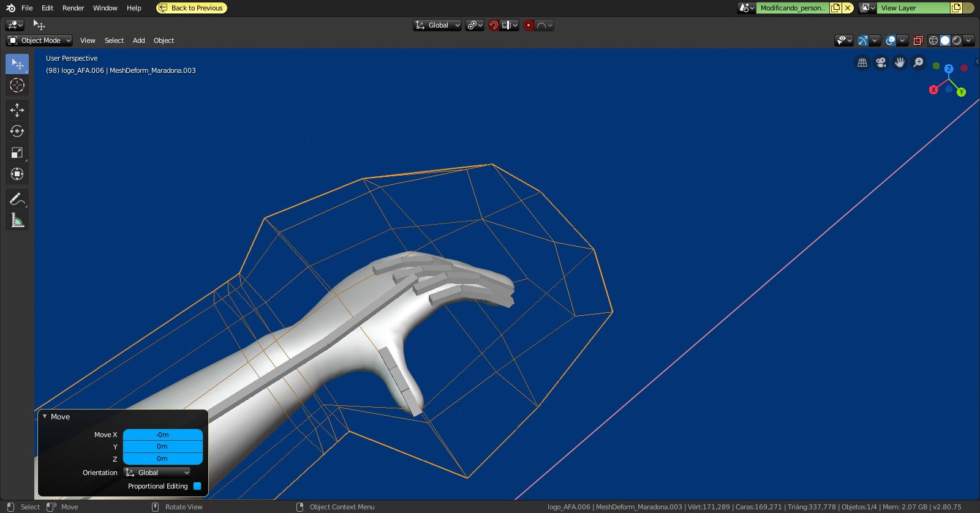Switch to solid shading mode

945,40
